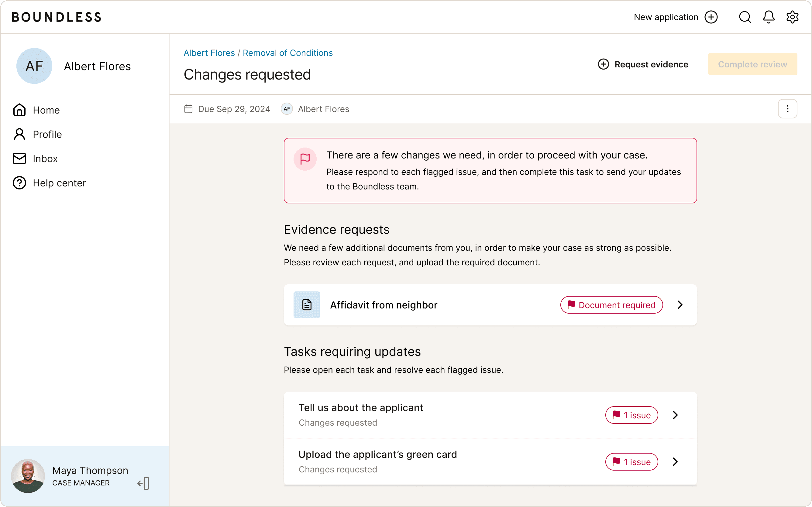Screen dimensions: 812x507
Task: Click the document icon for Affidavit from neighbor
Action: (x=307, y=305)
